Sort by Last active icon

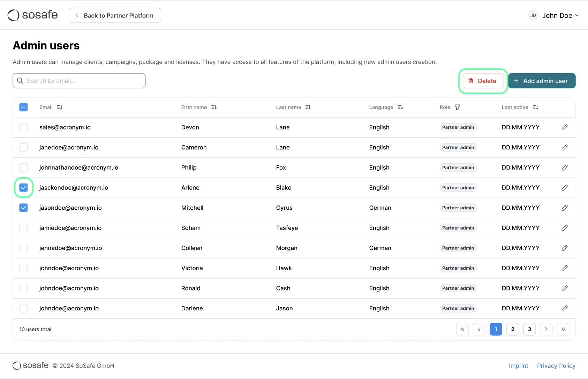pyautogui.click(x=536, y=107)
